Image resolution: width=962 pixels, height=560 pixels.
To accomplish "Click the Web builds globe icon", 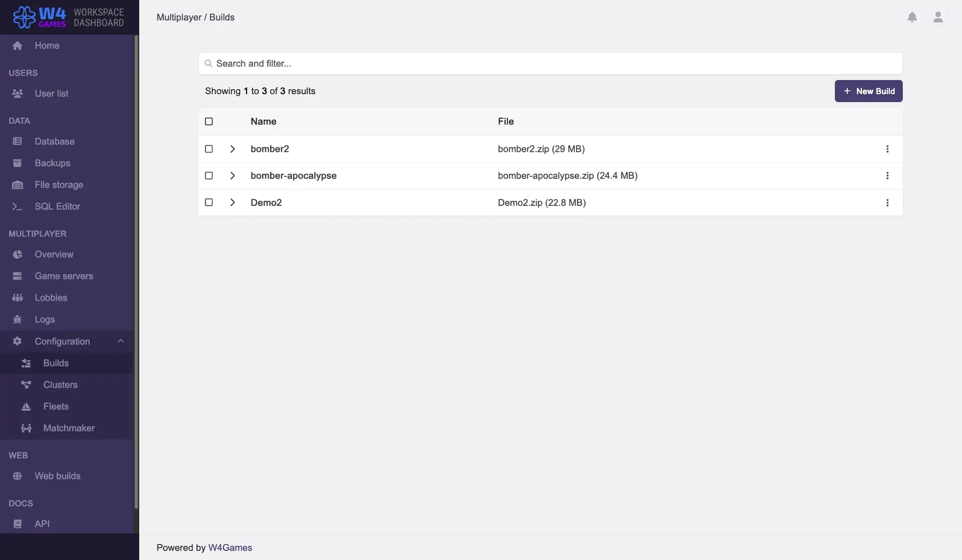I will (18, 476).
